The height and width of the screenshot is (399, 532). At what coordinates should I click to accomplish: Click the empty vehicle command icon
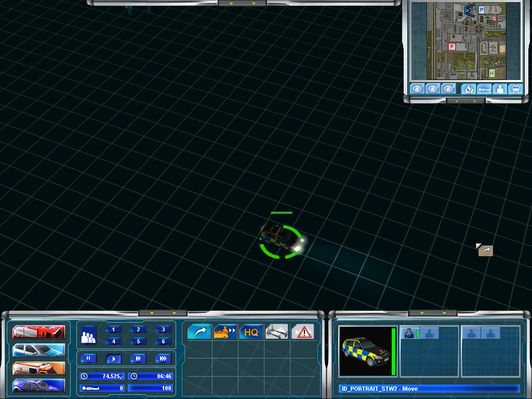pyautogui.click(x=225, y=331)
